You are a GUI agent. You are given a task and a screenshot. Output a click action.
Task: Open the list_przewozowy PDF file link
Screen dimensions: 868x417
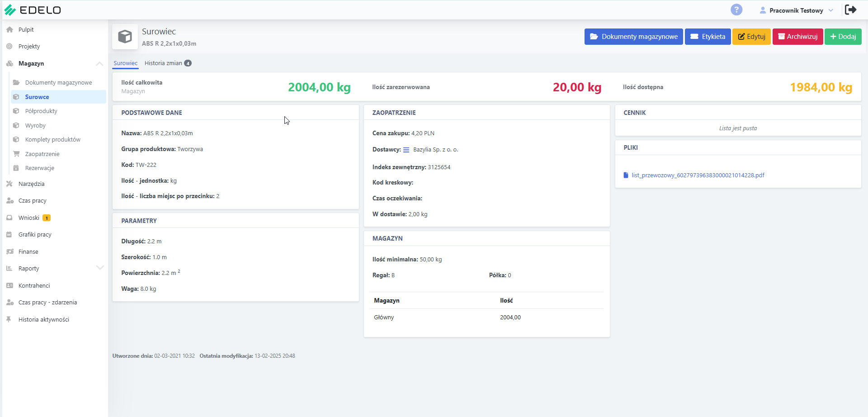tap(698, 175)
